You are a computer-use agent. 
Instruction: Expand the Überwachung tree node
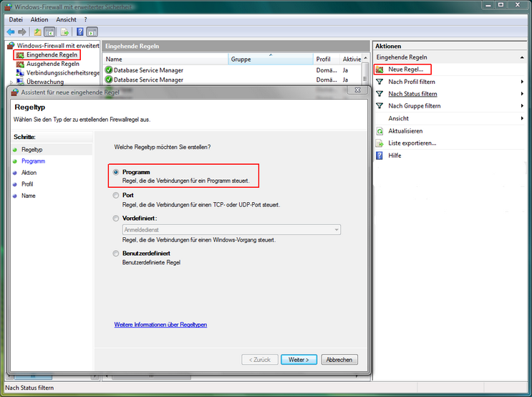click(11, 82)
